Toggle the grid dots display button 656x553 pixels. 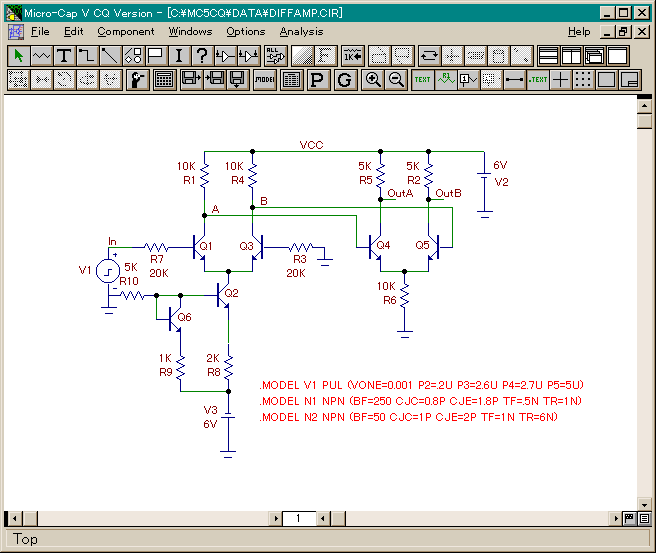pos(584,80)
